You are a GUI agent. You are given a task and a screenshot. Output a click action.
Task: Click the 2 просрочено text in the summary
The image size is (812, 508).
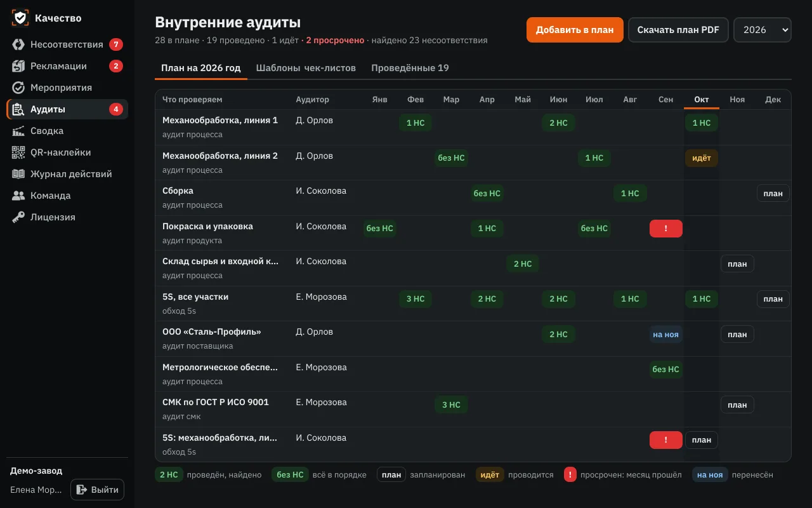point(336,41)
